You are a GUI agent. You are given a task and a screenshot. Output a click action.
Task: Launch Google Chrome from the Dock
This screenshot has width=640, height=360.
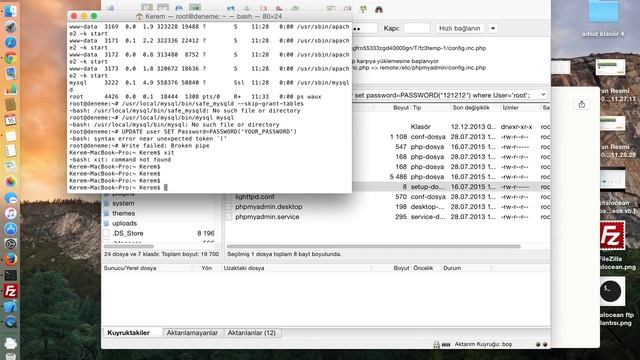[x=10, y=58]
